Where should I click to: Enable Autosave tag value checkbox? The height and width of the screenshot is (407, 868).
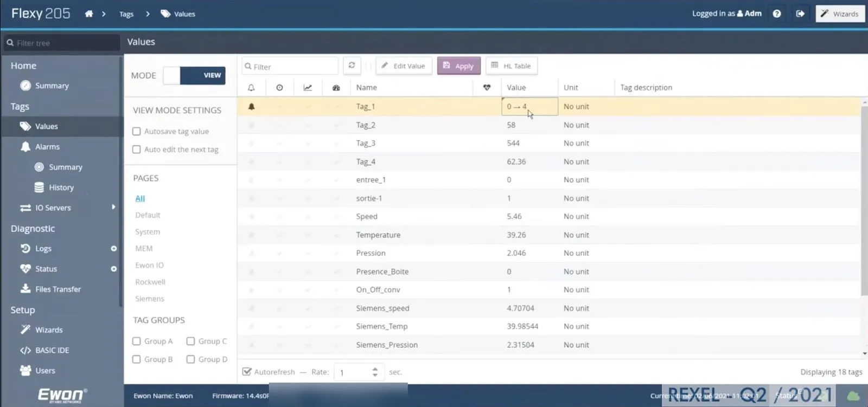[137, 131]
